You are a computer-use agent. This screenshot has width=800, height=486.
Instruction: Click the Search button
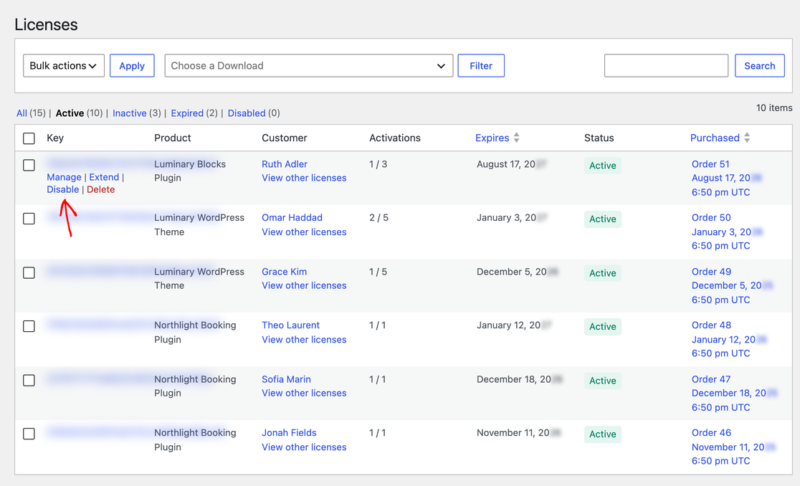[760, 66]
